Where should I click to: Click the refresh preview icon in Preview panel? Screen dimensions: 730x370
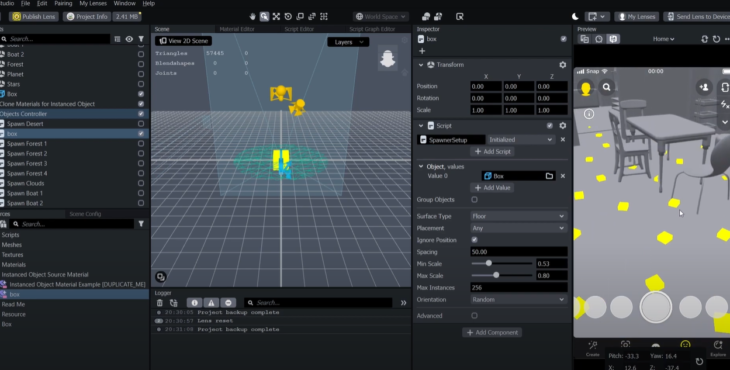click(x=716, y=39)
